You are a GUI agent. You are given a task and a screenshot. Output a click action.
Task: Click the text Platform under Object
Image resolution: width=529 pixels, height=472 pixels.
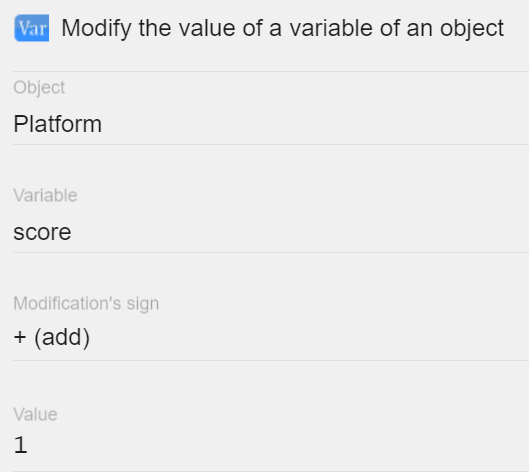[57, 124]
